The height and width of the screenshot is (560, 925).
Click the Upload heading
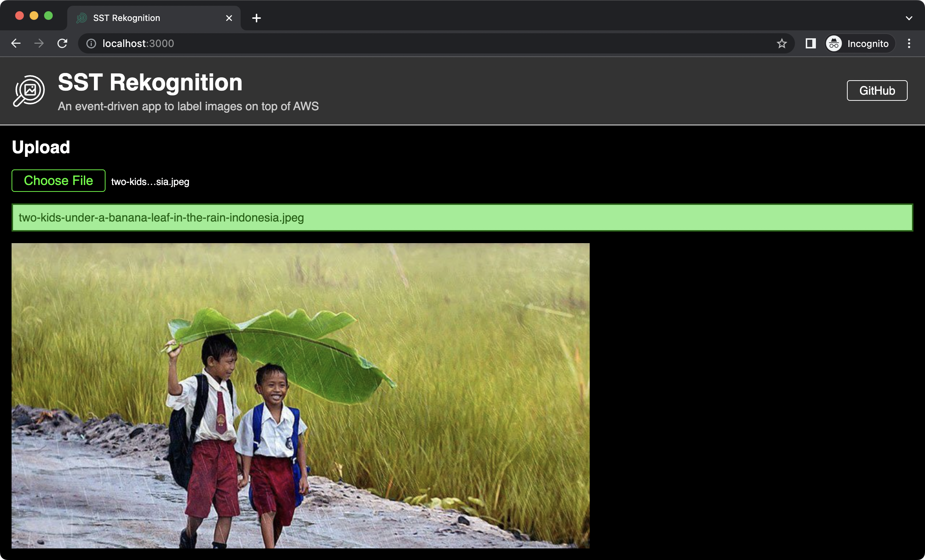(41, 147)
